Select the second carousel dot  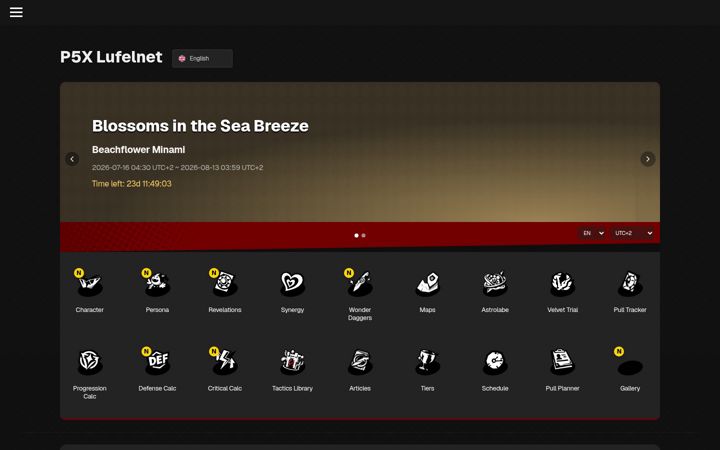coord(364,235)
